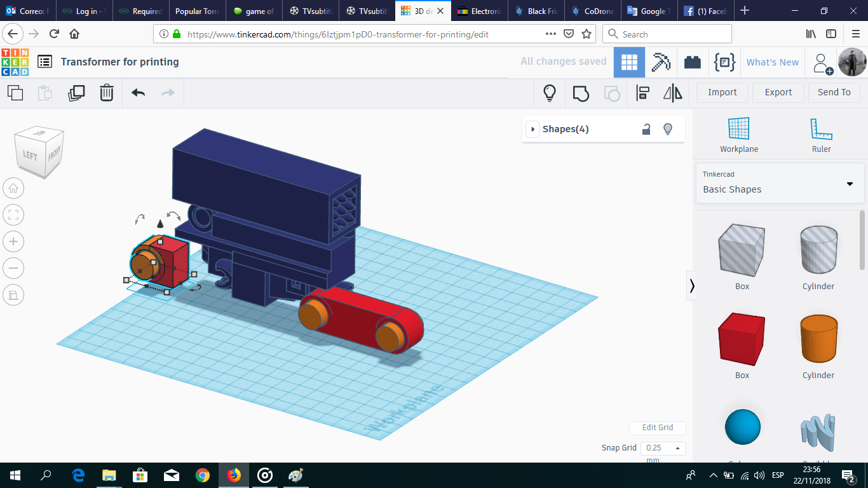Open a new browser tab

pyautogui.click(x=745, y=11)
